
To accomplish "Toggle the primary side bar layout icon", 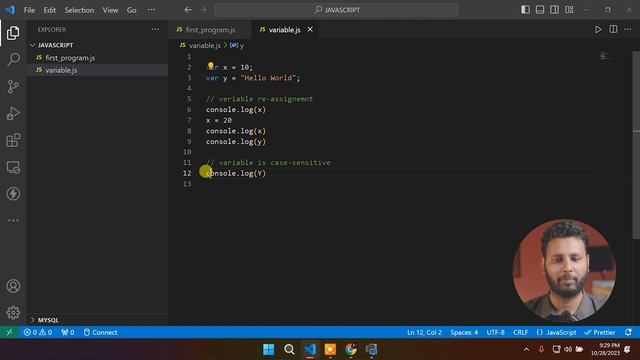I will 525,10.
